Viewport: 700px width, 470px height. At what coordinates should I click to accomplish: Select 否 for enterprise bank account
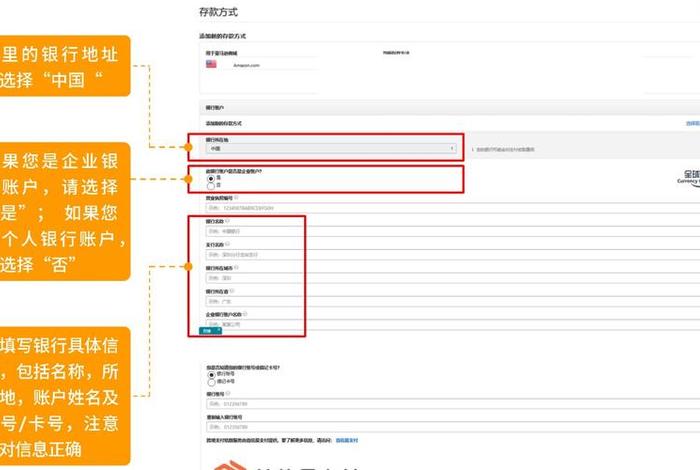tap(210, 186)
